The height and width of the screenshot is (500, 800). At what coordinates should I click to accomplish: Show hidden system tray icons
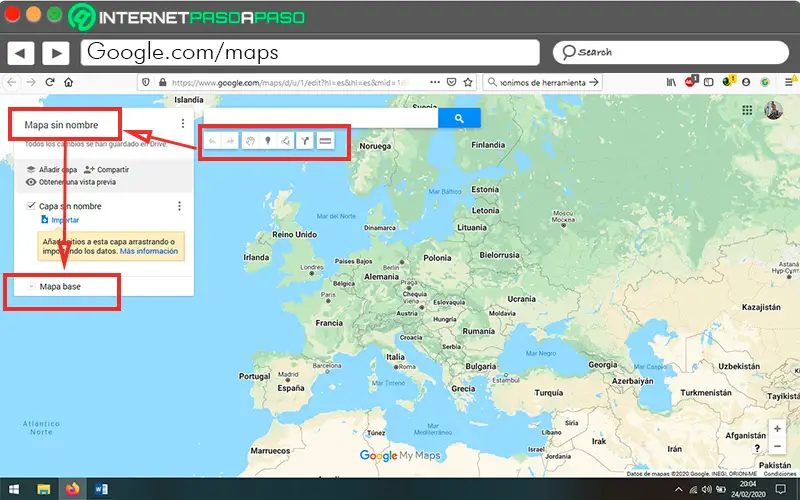[679, 490]
